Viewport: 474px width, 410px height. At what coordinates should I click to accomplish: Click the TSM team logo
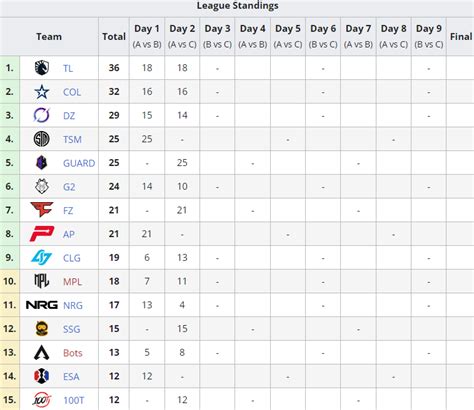42,139
